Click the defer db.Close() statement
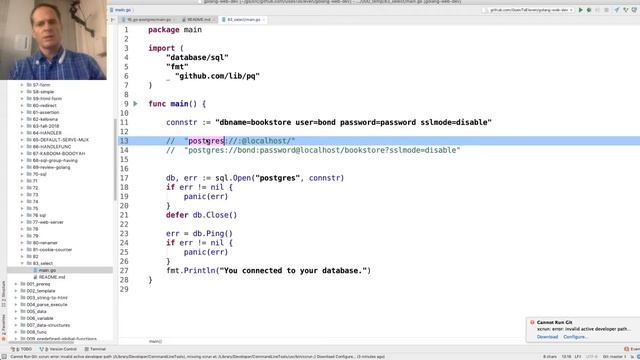 pyautogui.click(x=201, y=215)
